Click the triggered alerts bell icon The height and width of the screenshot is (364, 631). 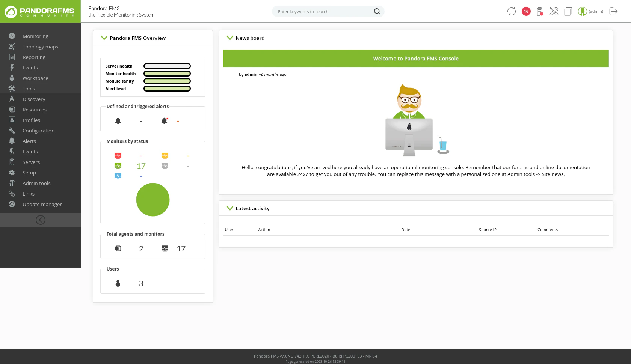click(x=165, y=121)
